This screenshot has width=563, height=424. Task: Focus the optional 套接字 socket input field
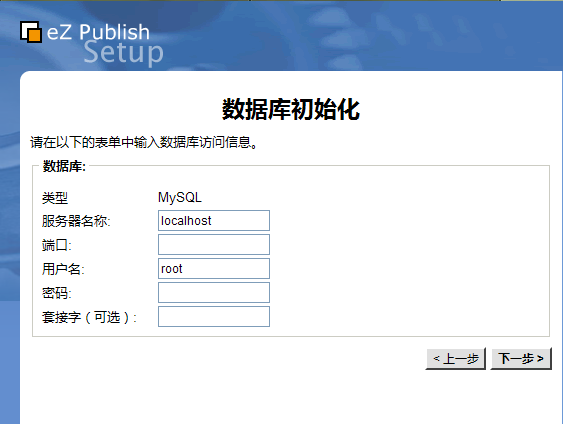pos(214,317)
